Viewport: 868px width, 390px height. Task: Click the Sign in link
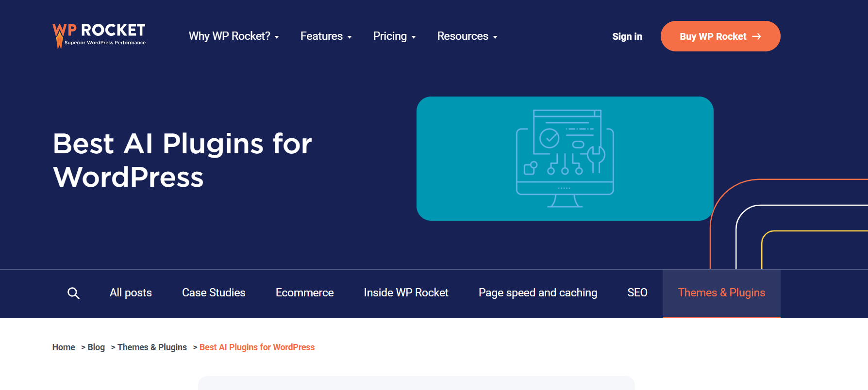coord(627,36)
